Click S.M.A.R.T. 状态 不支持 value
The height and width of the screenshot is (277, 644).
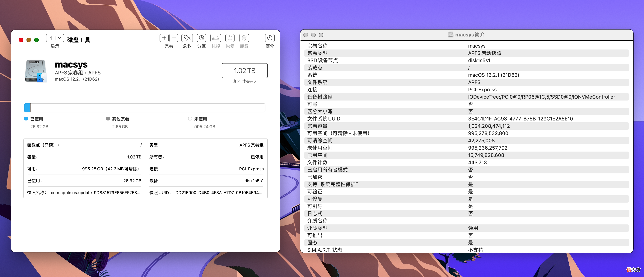pyautogui.click(x=475, y=250)
